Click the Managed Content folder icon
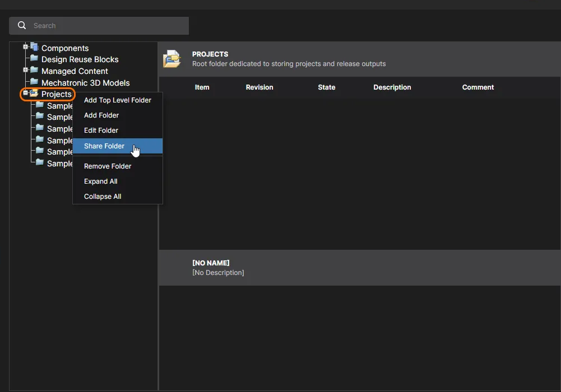 [x=34, y=71]
